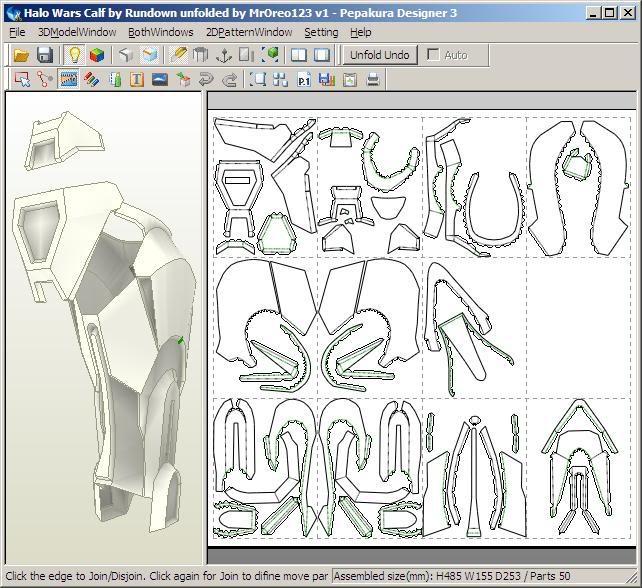The width and height of the screenshot is (642, 588).
Task: Select the red node join/disjoin tool
Action: click(x=45, y=79)
